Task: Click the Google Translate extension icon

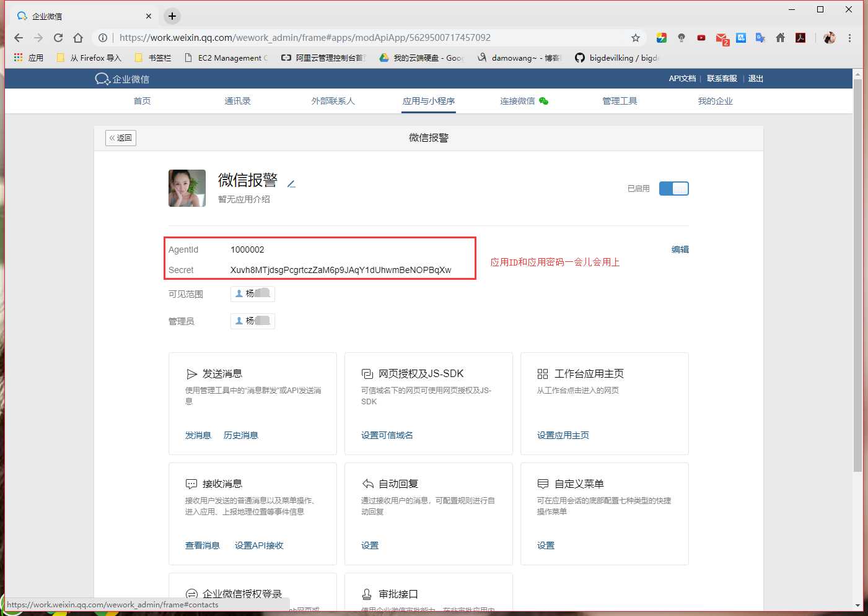Action: (761, 38)
